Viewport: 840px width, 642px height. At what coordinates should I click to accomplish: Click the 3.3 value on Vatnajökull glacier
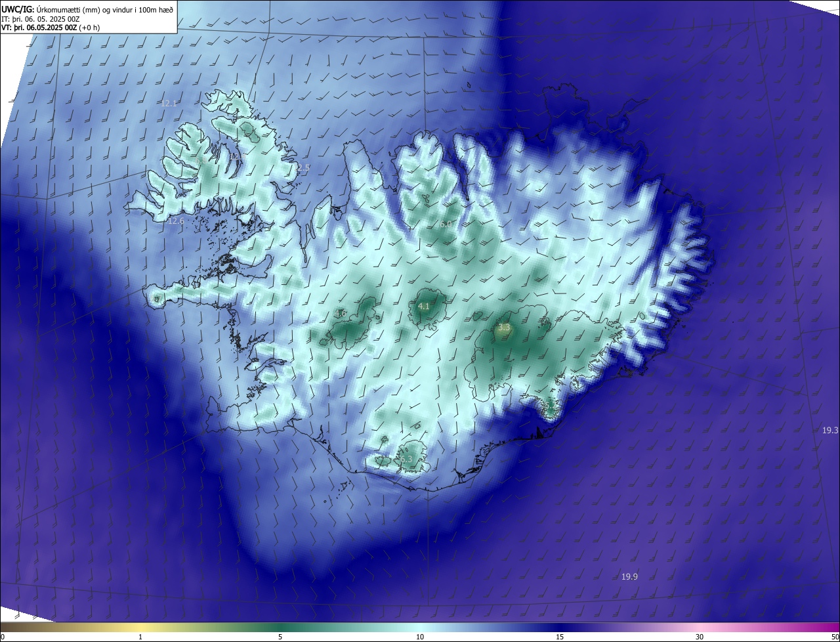(504, 327)
